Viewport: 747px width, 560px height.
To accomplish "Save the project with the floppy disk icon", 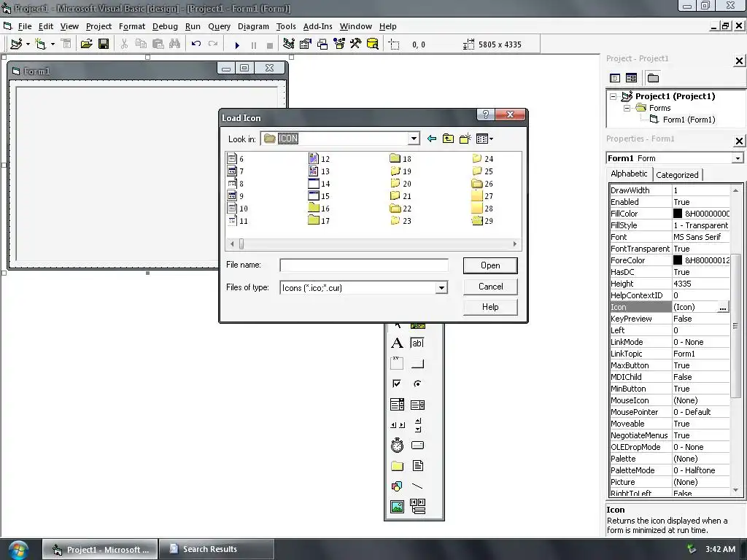I will 104,44.
